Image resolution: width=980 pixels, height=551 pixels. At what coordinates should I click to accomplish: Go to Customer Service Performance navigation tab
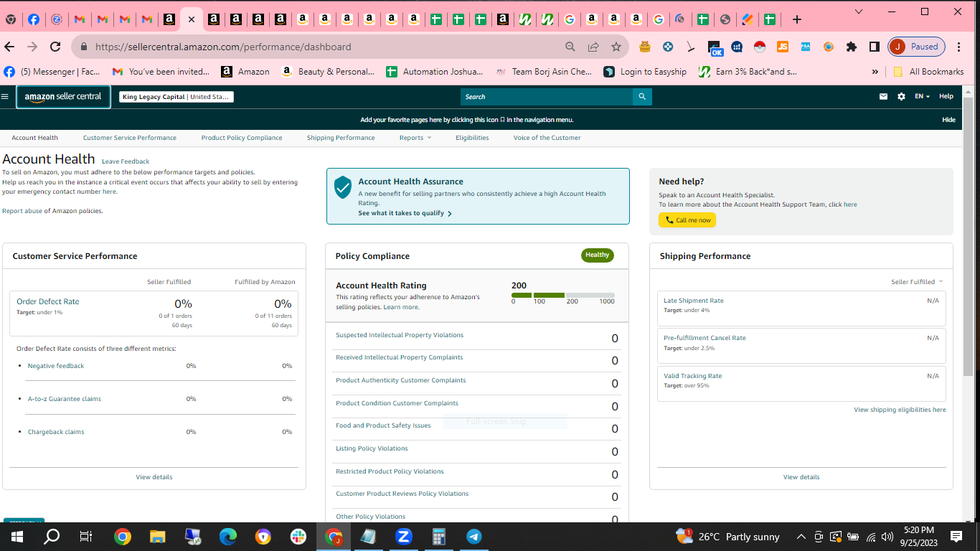point(130,138)
